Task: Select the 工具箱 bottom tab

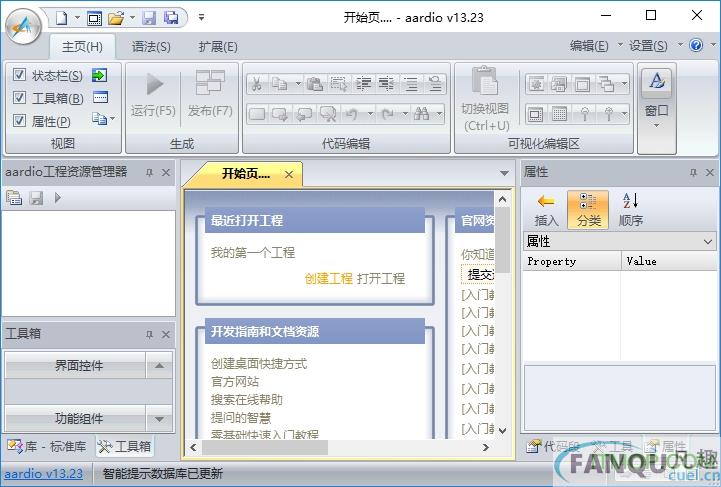Action: tap(125, 446)
